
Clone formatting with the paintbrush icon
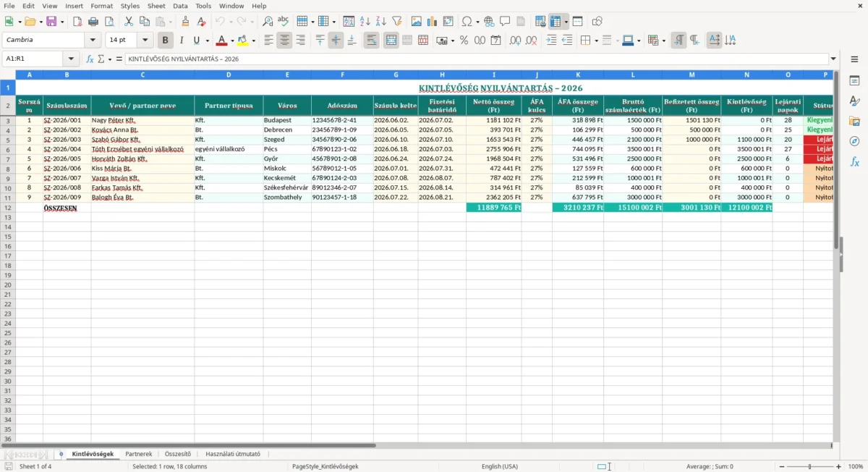coord(185,22)
